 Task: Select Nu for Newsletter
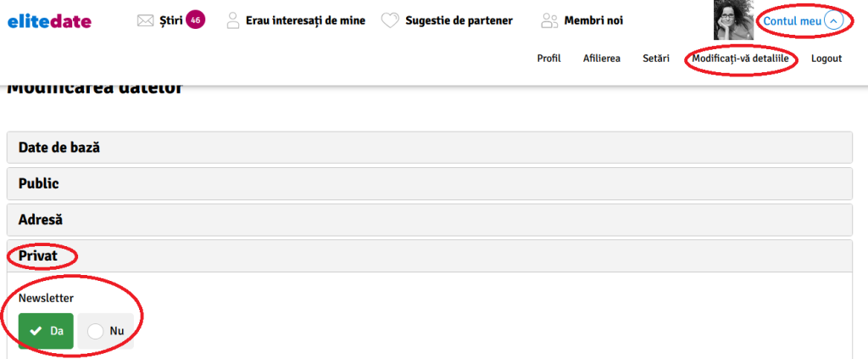pos(106,331)
